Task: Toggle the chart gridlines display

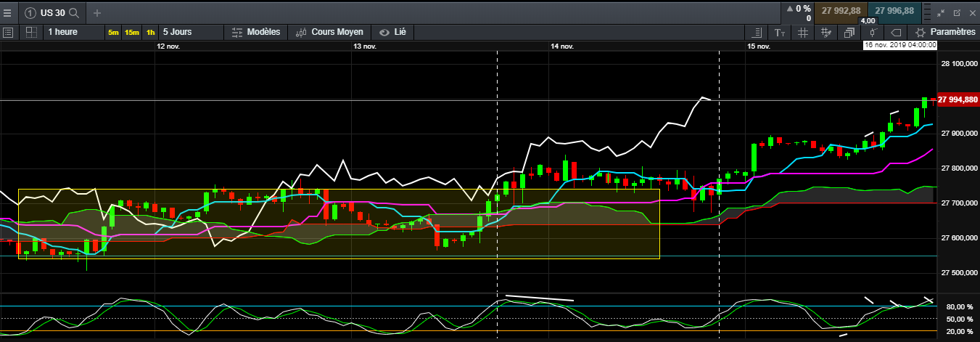Action: [802, 33]
